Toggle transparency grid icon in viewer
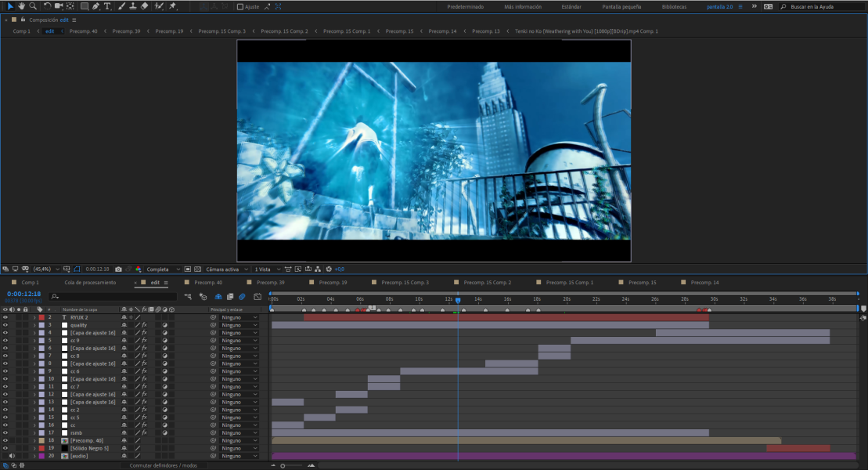Viewport: 868px width, 470px height. 197,269
